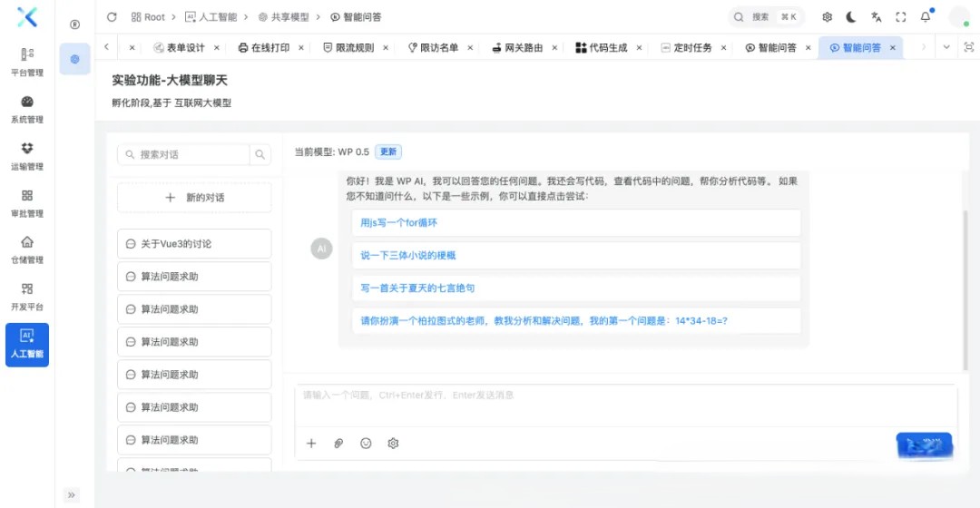Open the global search box 搜索
980x508 pixels.
766,17
